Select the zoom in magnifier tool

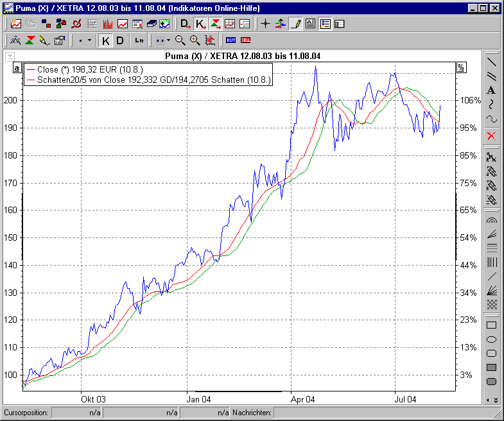pyautogui.click(x=195, y=40)
